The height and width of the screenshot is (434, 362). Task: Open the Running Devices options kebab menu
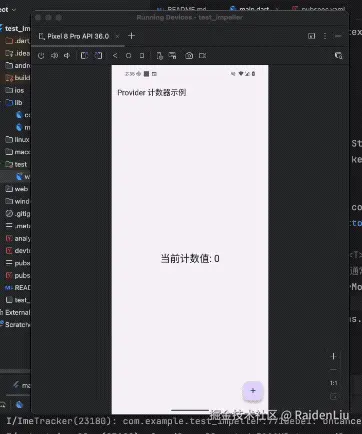325,36
